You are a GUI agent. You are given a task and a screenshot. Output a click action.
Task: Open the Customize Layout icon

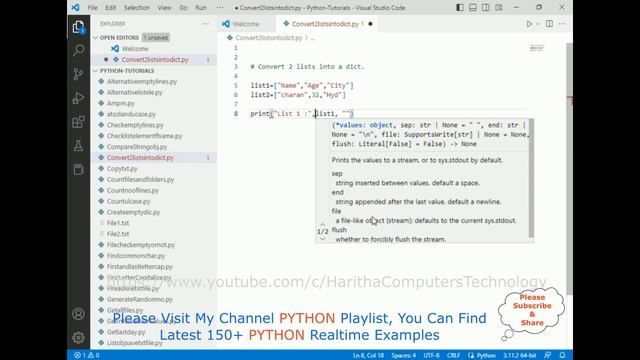pos(499,8)
